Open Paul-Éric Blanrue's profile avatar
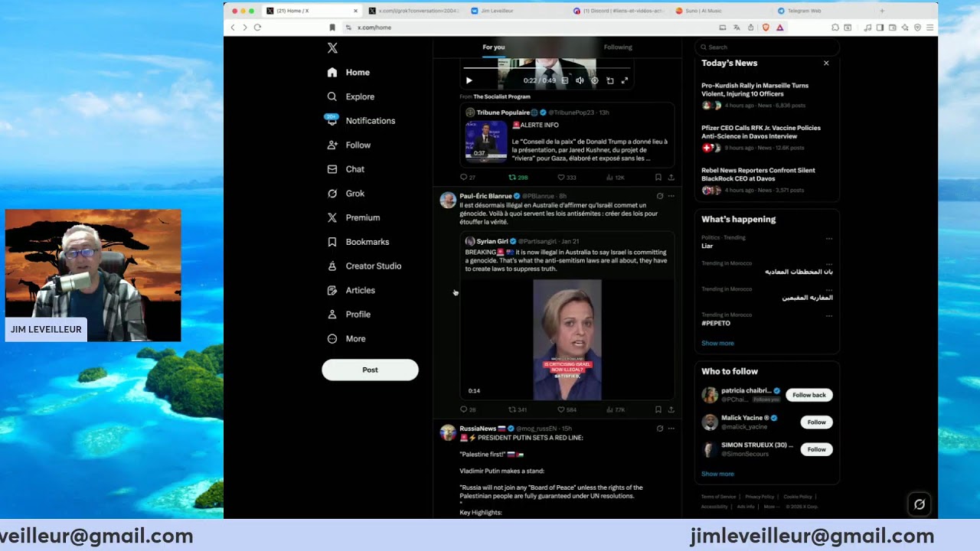Viewport: 980px width, 551px height. coord(448,201)
